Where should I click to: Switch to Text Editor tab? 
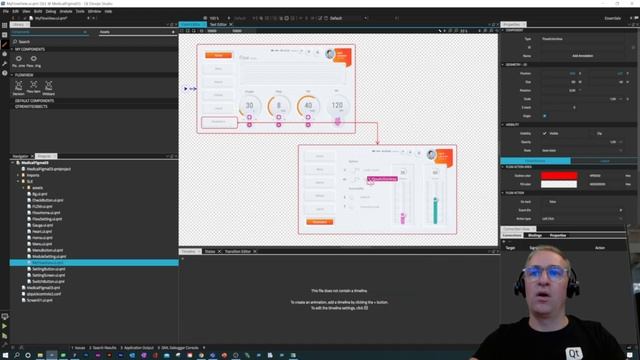pyautogui.click(x=218, y=24)
